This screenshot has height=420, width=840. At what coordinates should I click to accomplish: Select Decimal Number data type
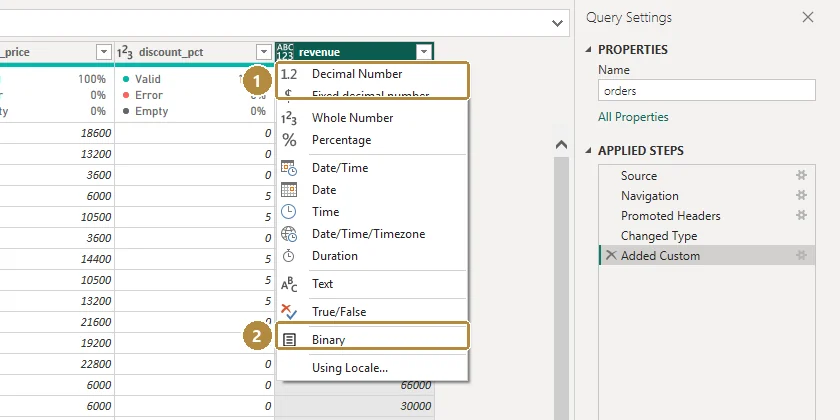[372, 74]
